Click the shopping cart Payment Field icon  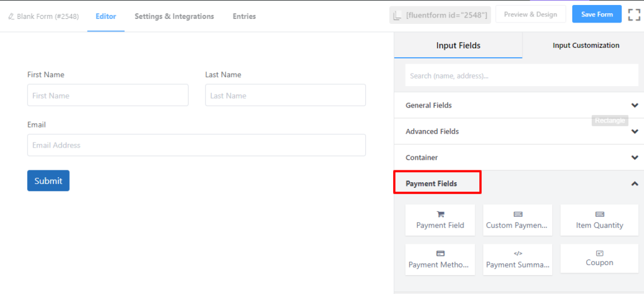click(x=440, y=214)
